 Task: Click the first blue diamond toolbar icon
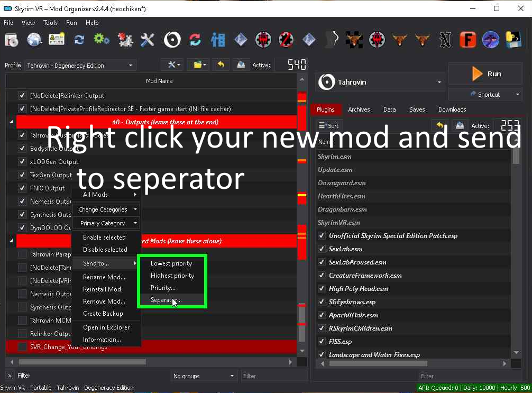coord(241,40)
